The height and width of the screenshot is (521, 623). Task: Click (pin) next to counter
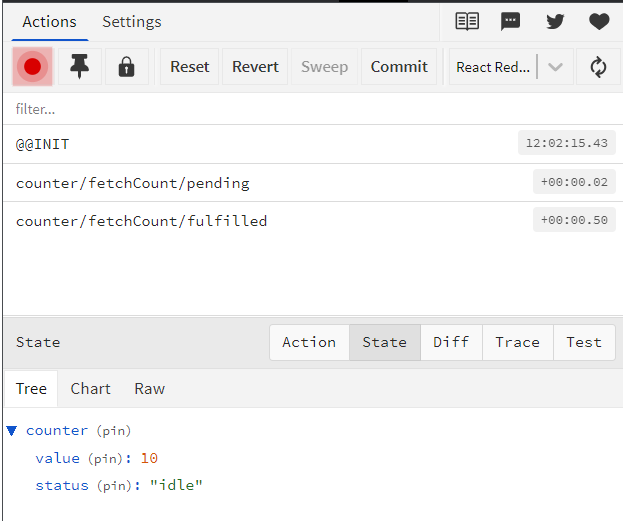114,431
